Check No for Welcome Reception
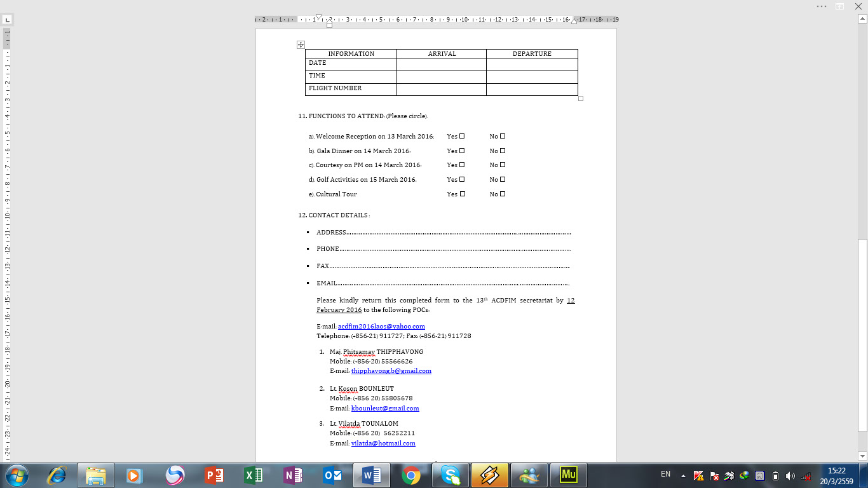Image resolution: width=868 pixels, height=488 pixels. pos(502,136)
